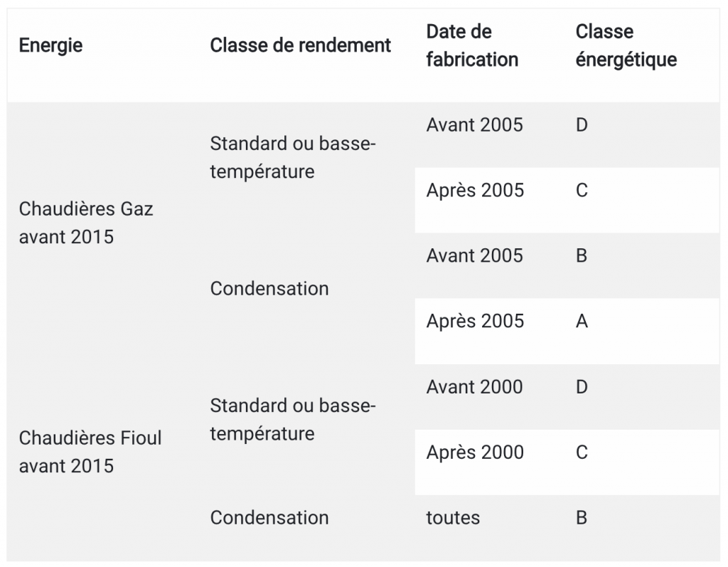
Task: Select the Chaudières Fioul avant 2015 cell
Action: 90,452
